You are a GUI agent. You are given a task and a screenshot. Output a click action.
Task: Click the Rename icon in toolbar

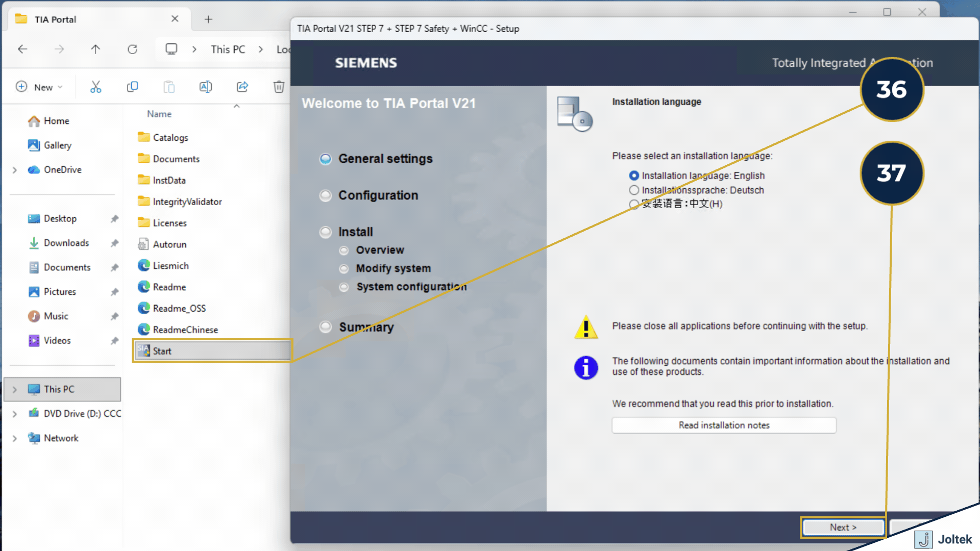click(205, 87)
